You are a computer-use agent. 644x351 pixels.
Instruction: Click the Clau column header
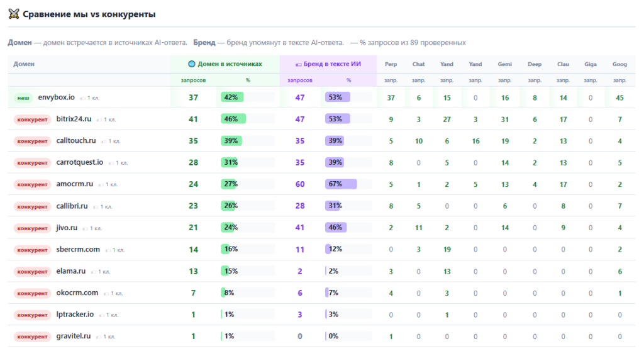[x=563, y=64]
